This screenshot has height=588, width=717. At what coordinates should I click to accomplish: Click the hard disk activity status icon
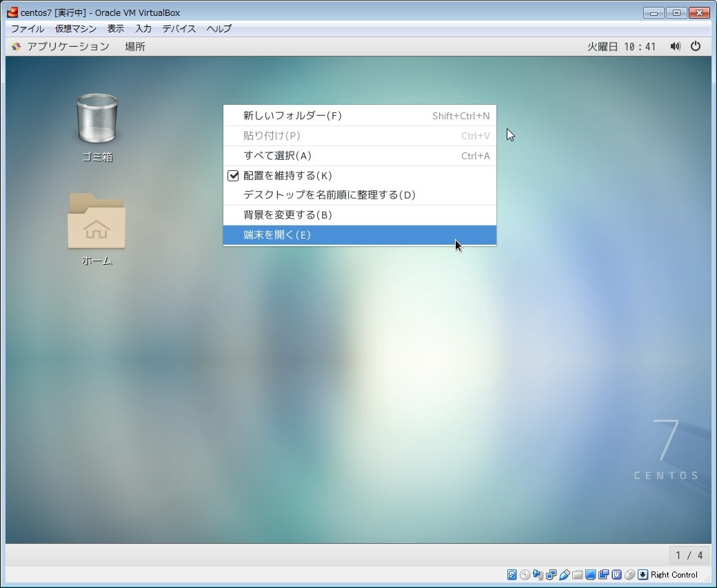click(512, 574)
